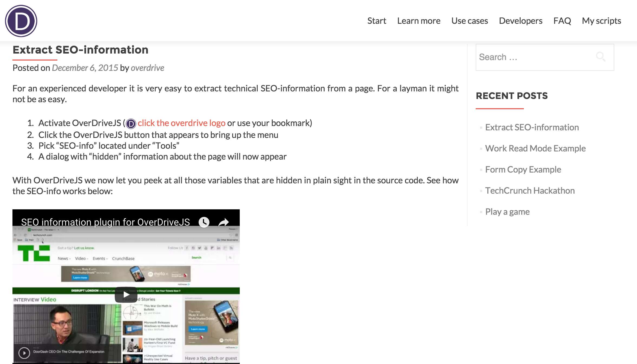Click the OverDrive logo in header

[x=21, y=21]
